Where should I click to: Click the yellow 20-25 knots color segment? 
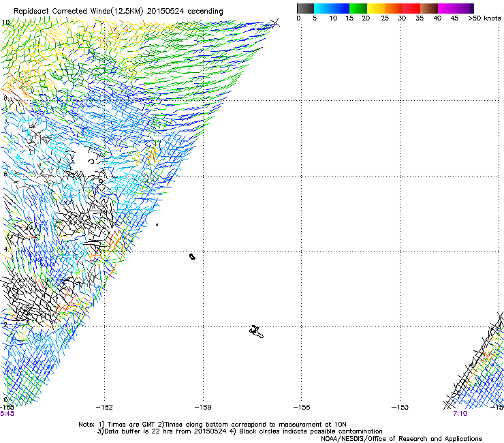[x=376, y=8]
